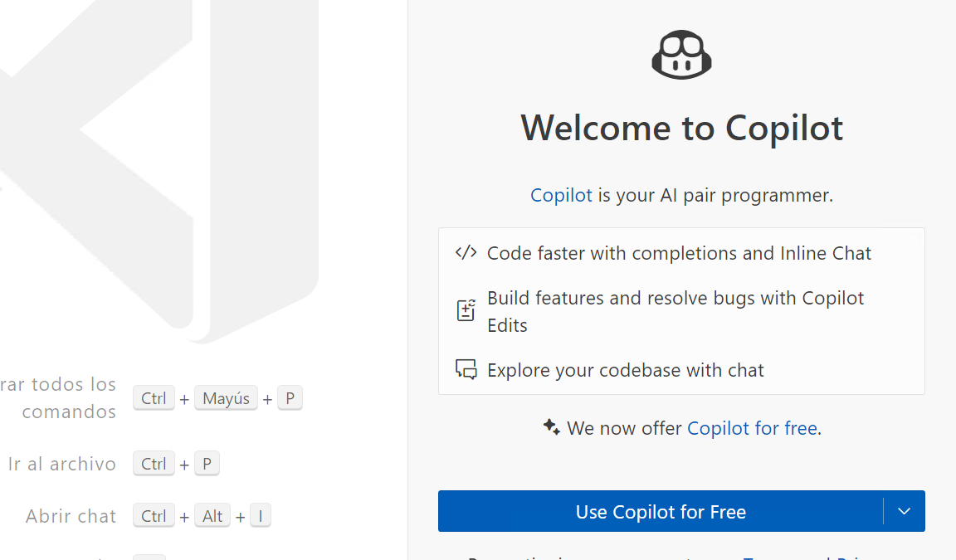Click the P key badge next to Ir al archivo

pos(207,463)
